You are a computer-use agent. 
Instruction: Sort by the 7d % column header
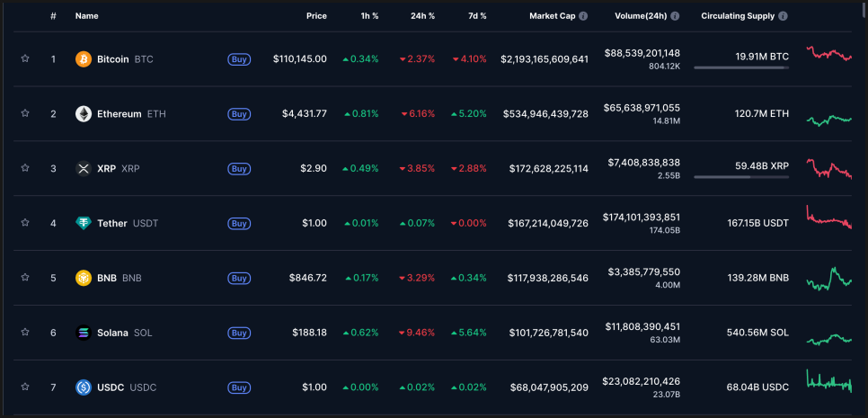point(476,16)
